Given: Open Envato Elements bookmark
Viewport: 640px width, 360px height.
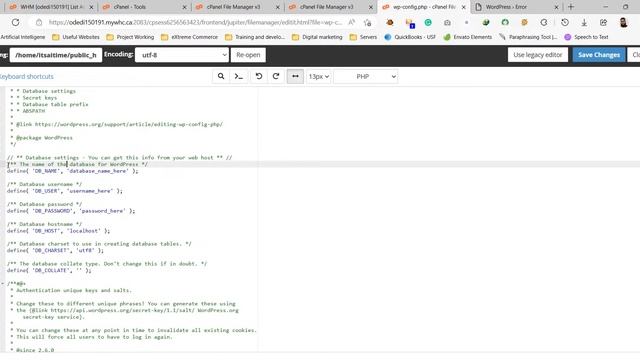Looking at the screenshot, I should click(x=467, y=37).
